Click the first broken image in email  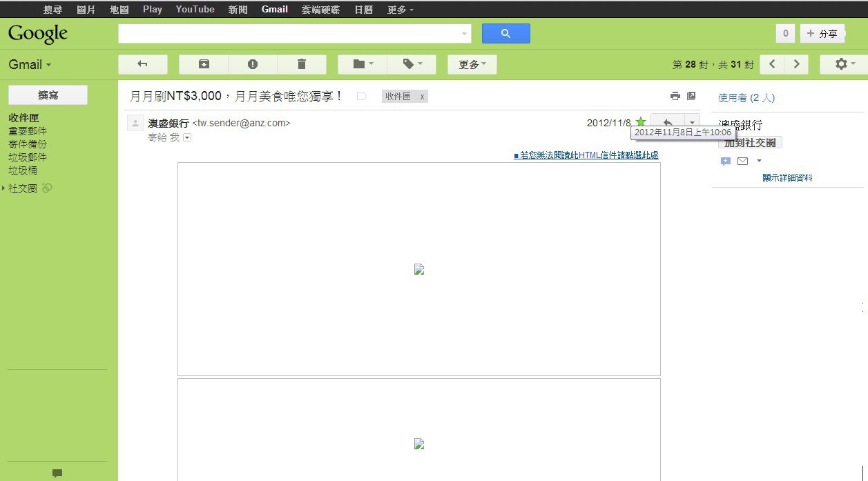pos(418,269)
